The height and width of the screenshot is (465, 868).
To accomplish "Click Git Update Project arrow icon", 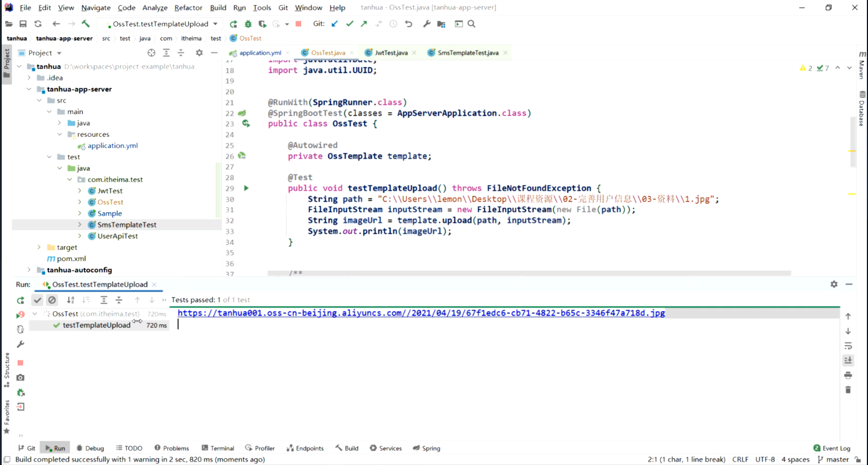I will point(335,24).
